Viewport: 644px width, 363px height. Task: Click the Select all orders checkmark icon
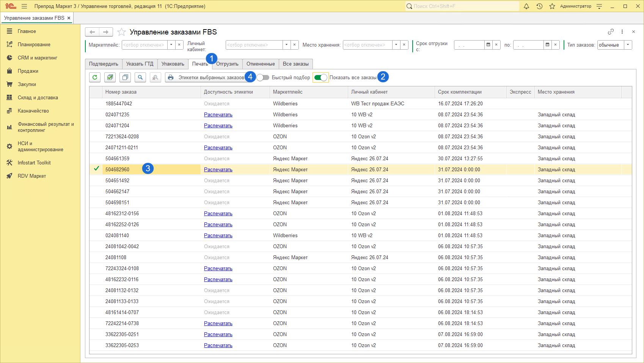110,77
